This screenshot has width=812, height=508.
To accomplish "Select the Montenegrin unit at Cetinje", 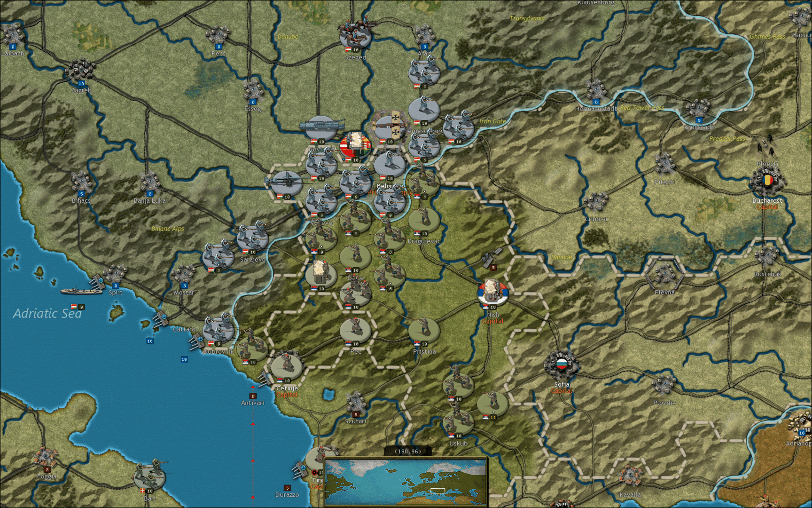I will [287, 366].
